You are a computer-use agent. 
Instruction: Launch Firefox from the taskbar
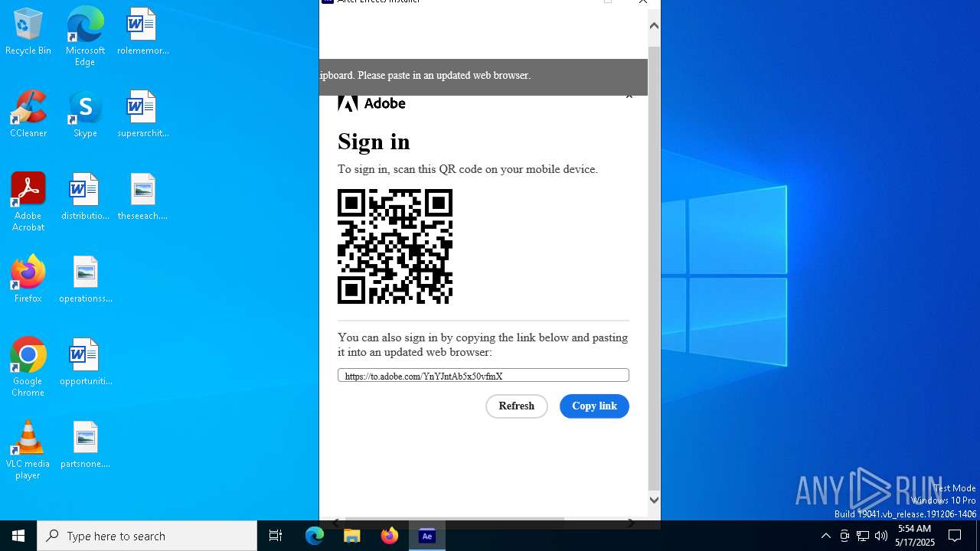click(390, 536)
